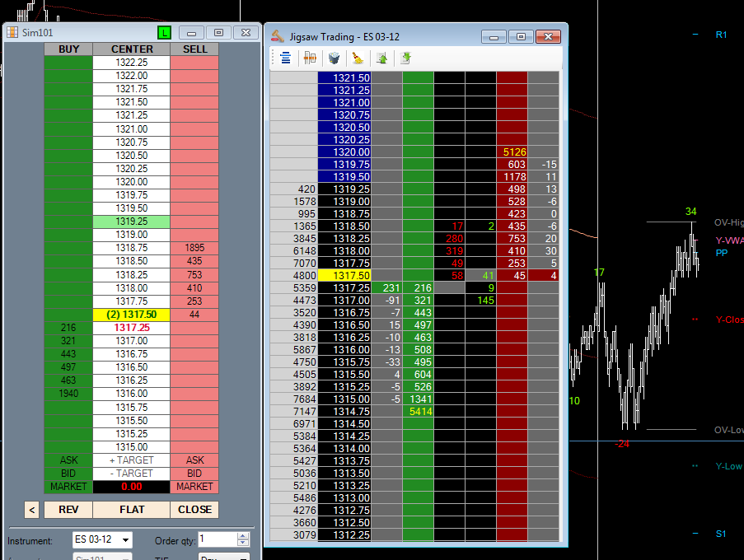Click the FLAT button
This screenshot has width=744, height=560.
tap(132, 509)
